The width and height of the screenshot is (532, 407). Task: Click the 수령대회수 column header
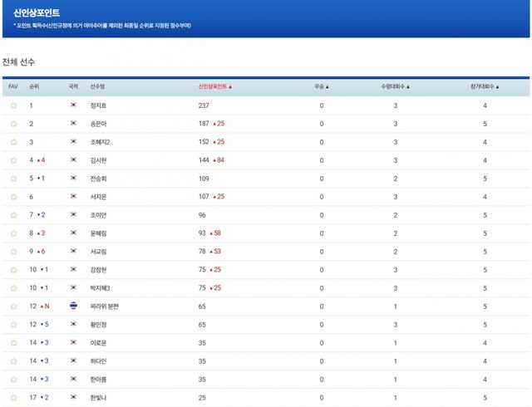tap(396, 86)
